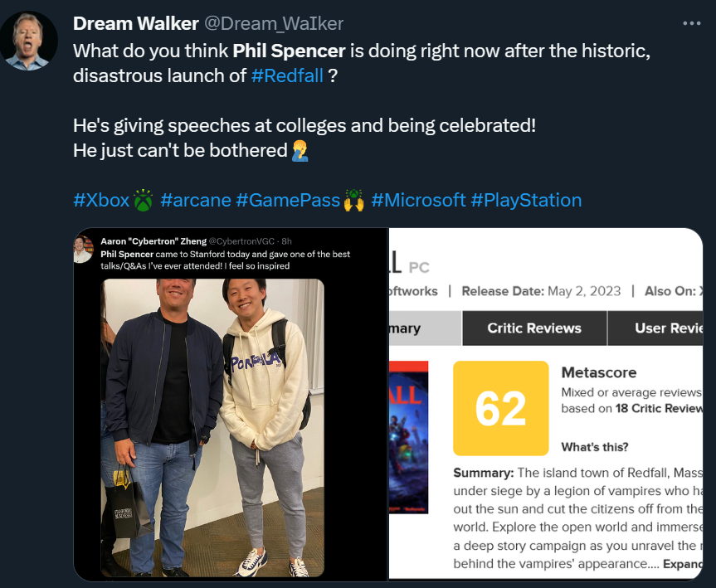The image size is (716, 588).
Task: Click Aaron Zheng's small avatar in the embedded screenshot
Action: click(x=84, y=249)
